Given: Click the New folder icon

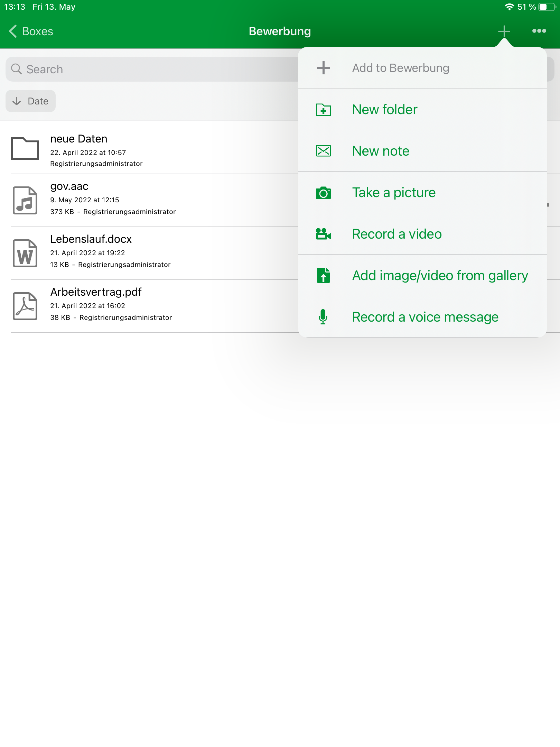Looking at the screenshot, I should pyautogui.click(x=323, y=110).
